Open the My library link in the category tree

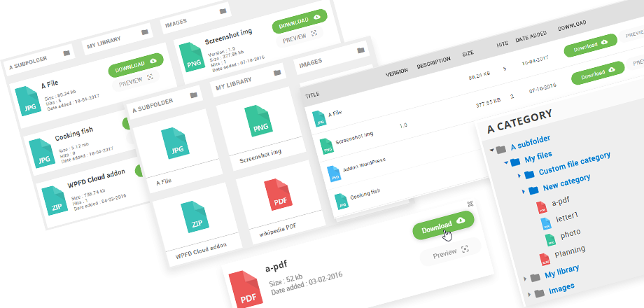click(x=562, y=272)
